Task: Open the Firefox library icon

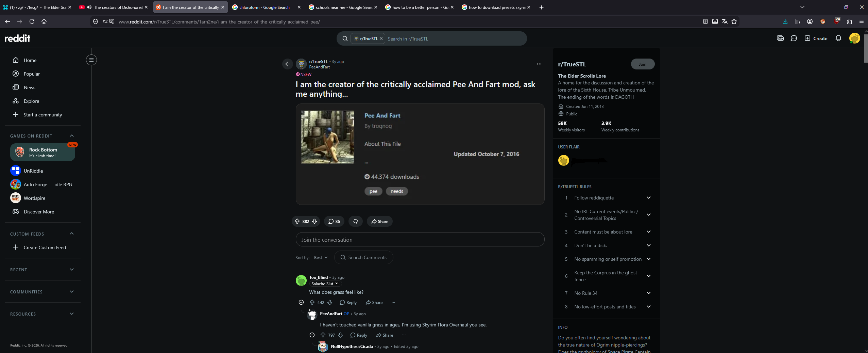Action: 798,21
